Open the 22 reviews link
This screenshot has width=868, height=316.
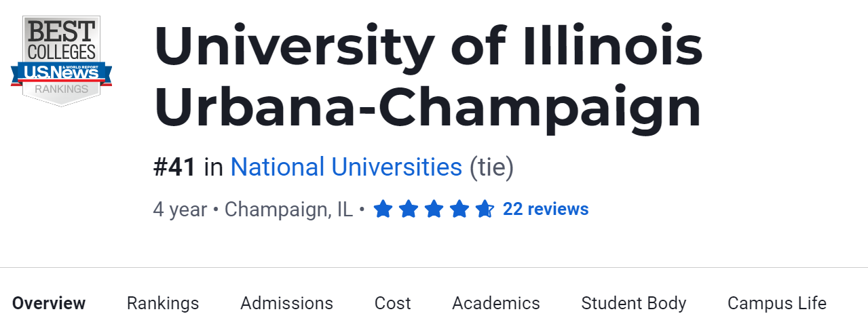[x=546, y=209]
